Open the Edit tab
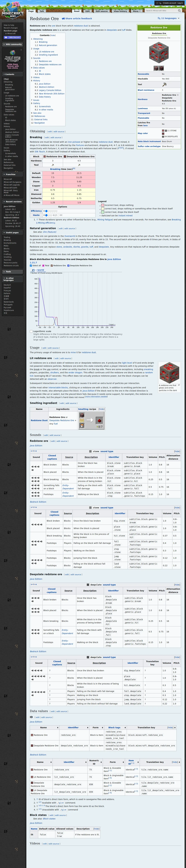 click(x=87, y=11)
